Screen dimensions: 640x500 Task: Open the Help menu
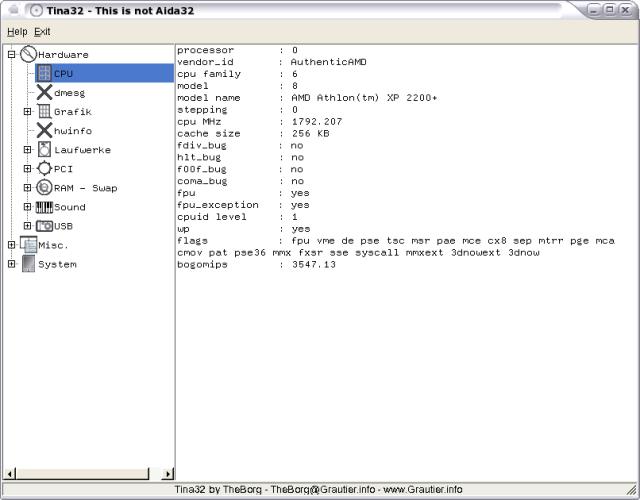point(17,31)
